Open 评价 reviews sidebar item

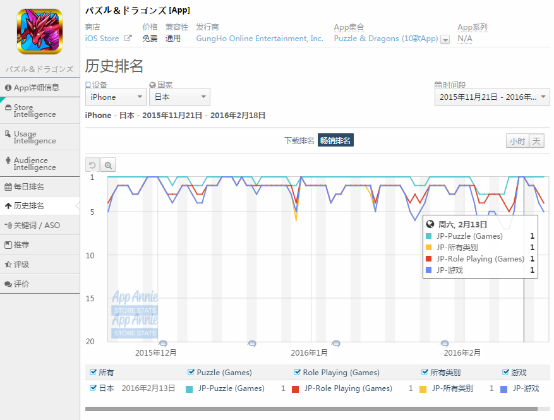[x=40, y=284]
